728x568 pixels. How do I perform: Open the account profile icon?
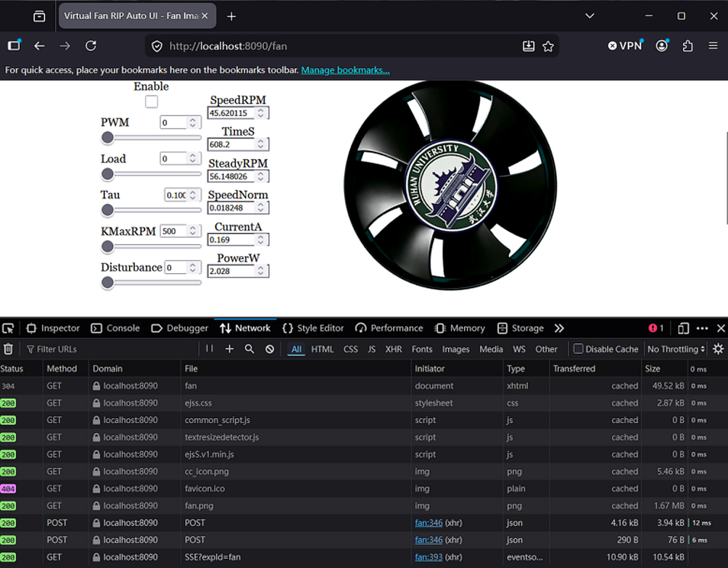point(662,46)
